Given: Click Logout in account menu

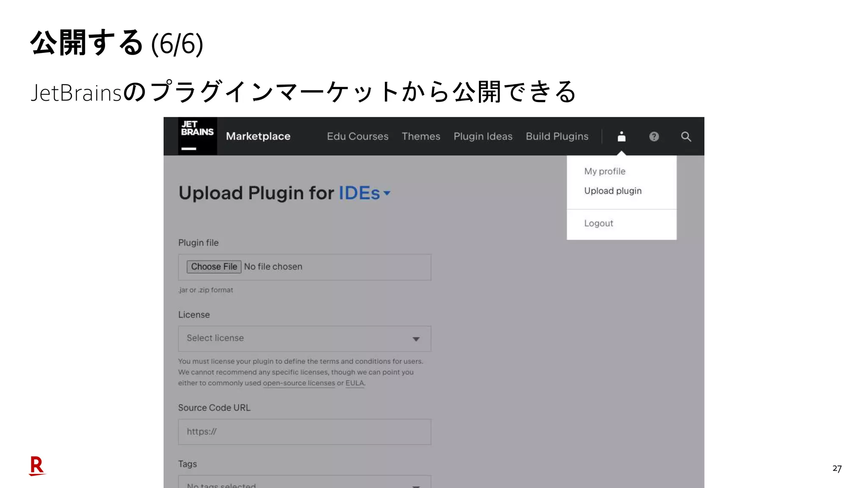Looking at the screenshot, I should click(x=598, y=223).
